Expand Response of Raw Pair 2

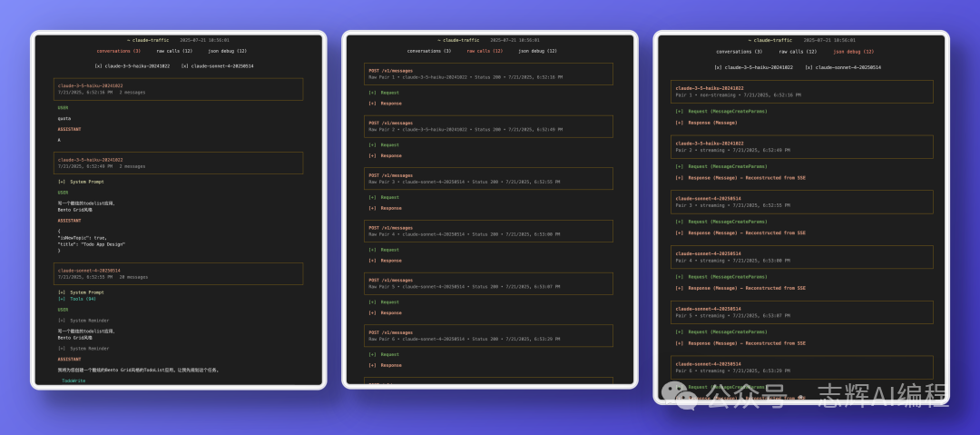pos(385,155)
